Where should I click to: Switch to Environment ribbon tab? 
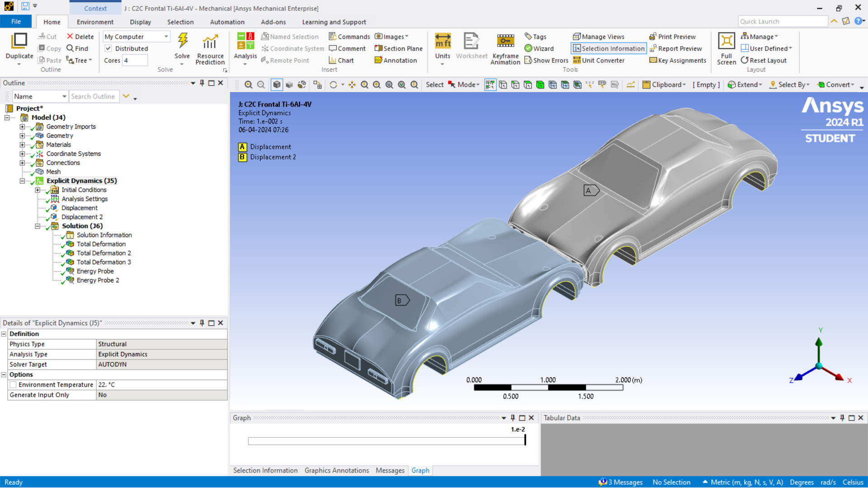(x=95, y=22)
